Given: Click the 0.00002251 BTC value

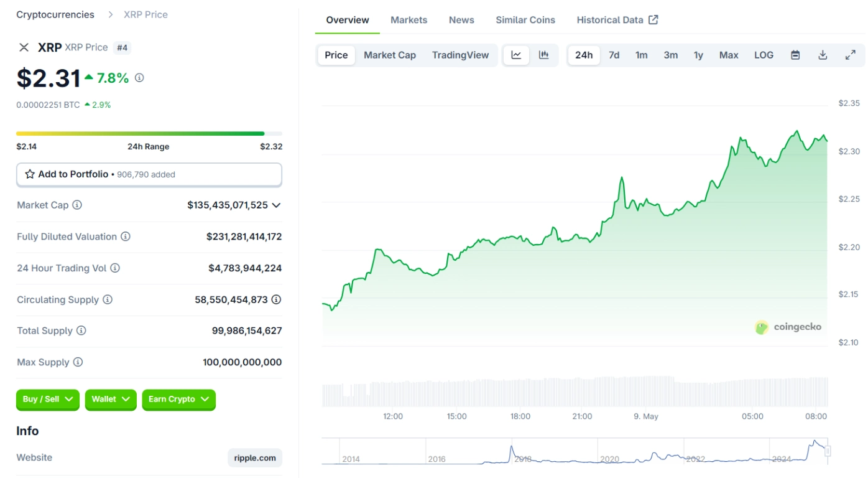Looking at the screenshot, I should pyautogui.click(x=48, y=105).
